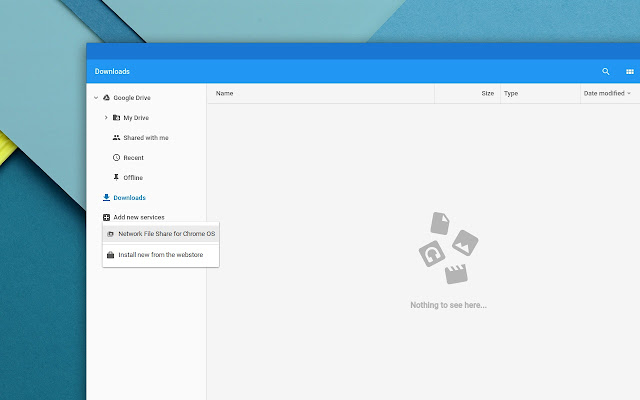Choose Install new from the webstore
This screenshot has width=640, height=400.
[x=161, y=255]
